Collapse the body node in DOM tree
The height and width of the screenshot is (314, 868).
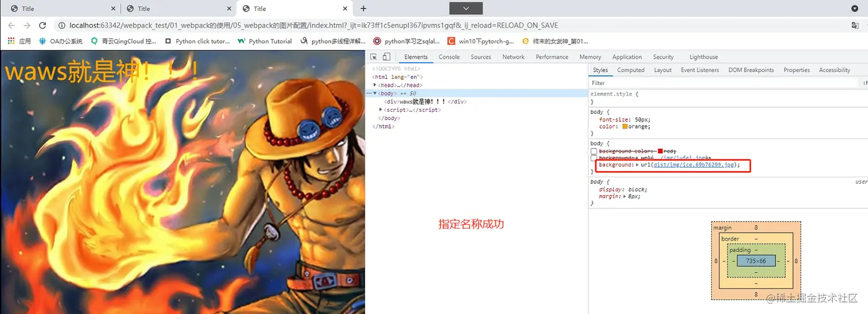375,93
